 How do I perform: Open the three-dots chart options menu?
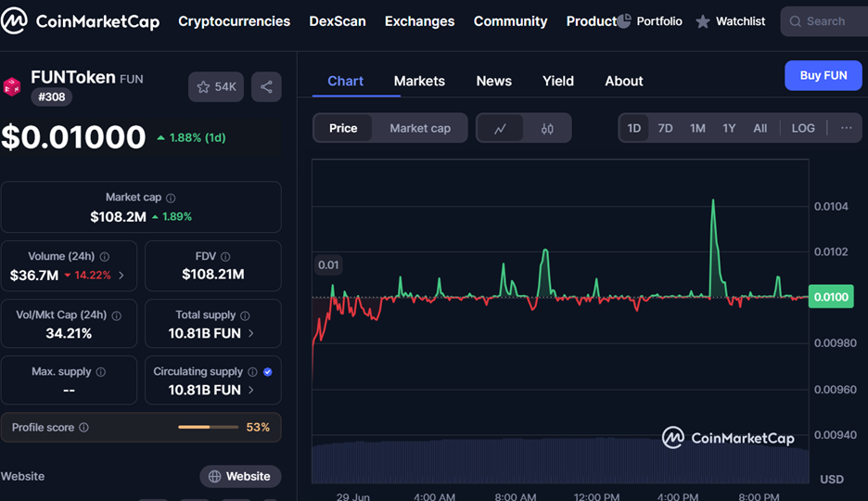point(846,128)
